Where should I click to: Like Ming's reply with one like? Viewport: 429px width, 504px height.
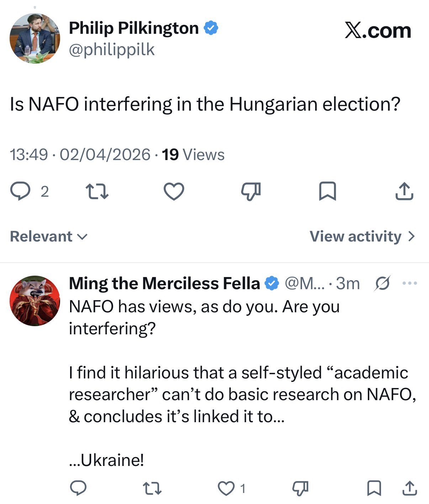click(x=226, y=488)
